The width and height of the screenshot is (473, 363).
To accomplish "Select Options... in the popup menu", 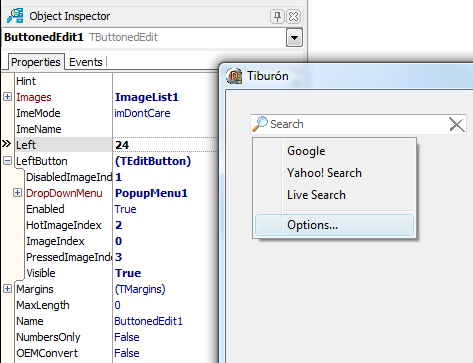I will coord(334,225).
